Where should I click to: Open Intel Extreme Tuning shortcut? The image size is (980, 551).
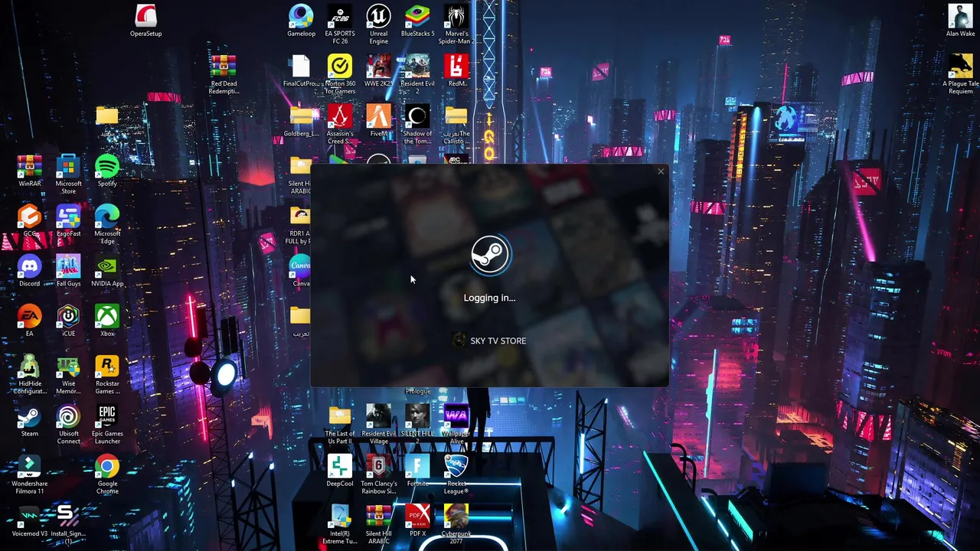pos(339,523)
